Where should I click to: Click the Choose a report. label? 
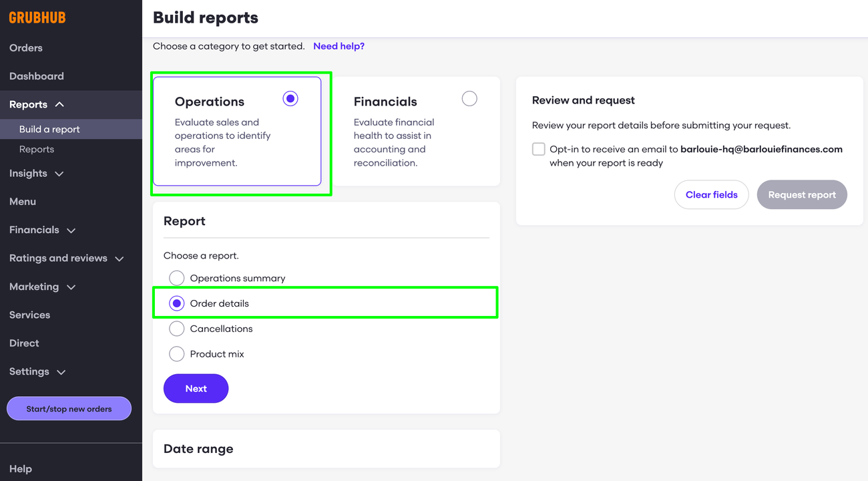pos(201,256)
